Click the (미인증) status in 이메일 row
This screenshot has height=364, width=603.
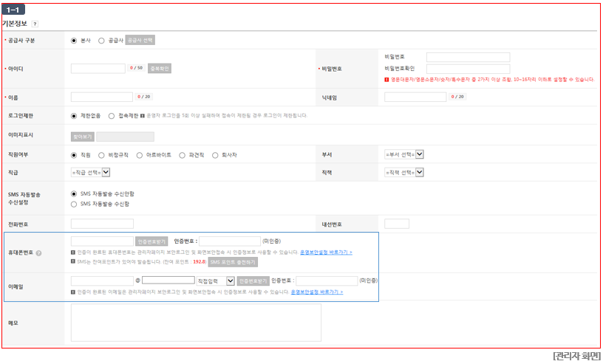click(369, 281)
